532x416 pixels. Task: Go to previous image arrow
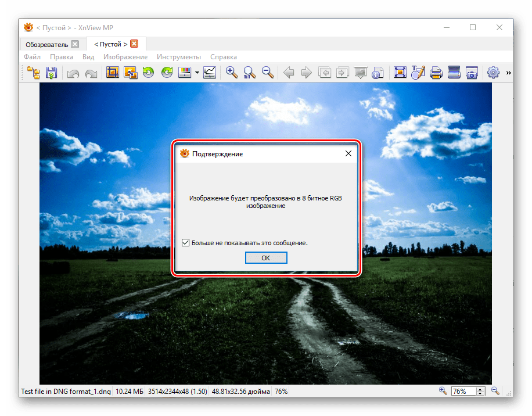289,72
